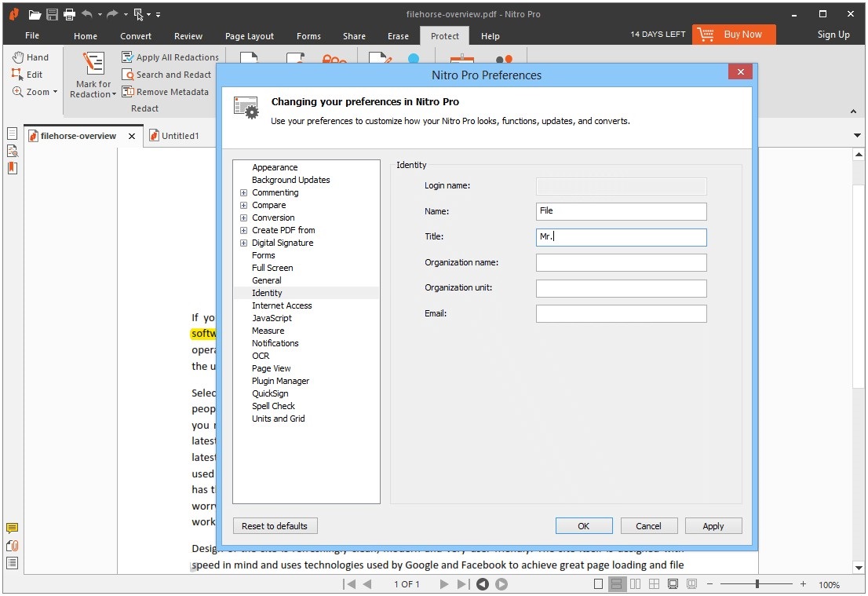This screenshot has width=868, height=596.
Task: Expand the Commenting preferences node
Action: (x=243, y=192)
